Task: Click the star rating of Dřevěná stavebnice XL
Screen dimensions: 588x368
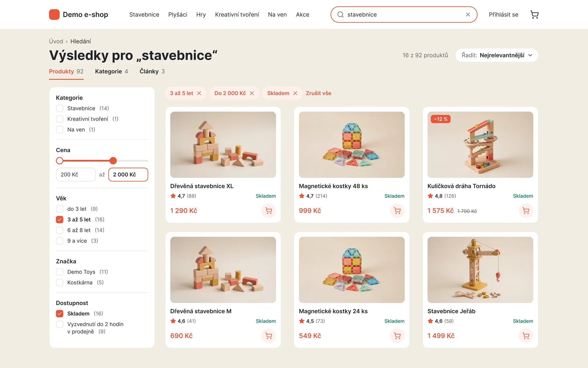Action: (x=183, y=196)
